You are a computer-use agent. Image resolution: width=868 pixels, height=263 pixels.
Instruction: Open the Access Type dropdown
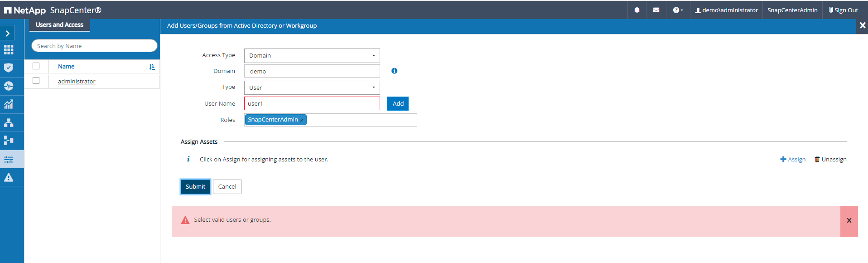pyautogui.click(x=312, y=56)
